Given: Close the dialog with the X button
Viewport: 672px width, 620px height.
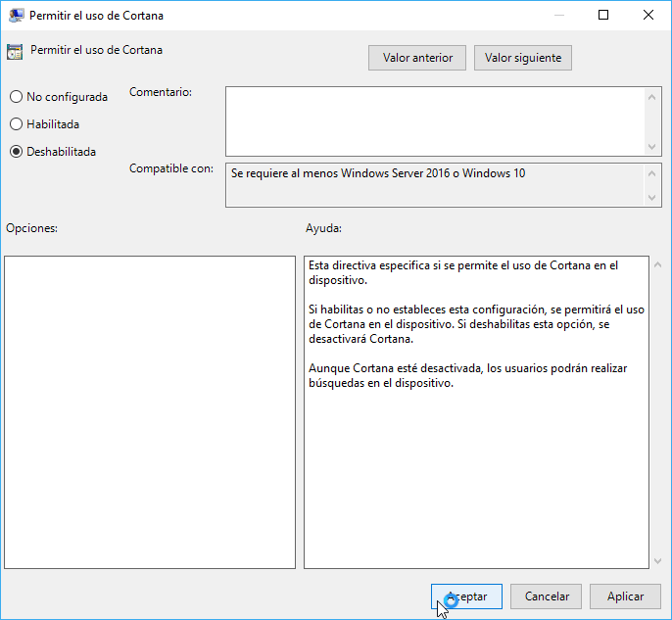Looking at the screenshot, I should [x=648, y=15].
